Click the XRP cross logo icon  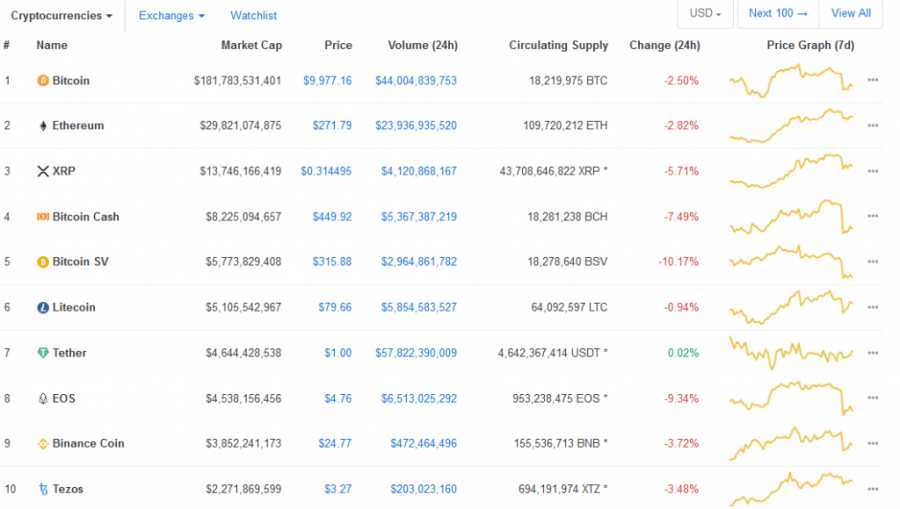43,171
